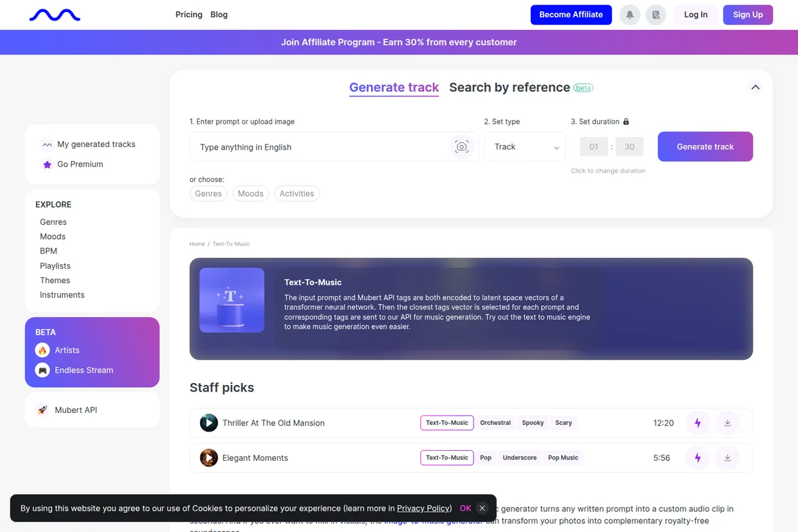The width and height of the screenshot is (798, 532).
Task: Click the Generate track button
Action: (705, 146)
